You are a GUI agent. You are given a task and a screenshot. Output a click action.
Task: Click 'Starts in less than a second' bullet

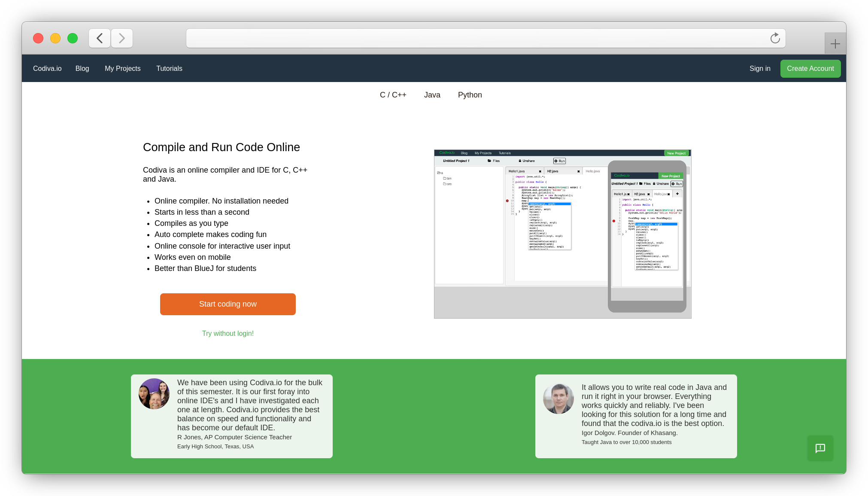click(x=202, y=212)
